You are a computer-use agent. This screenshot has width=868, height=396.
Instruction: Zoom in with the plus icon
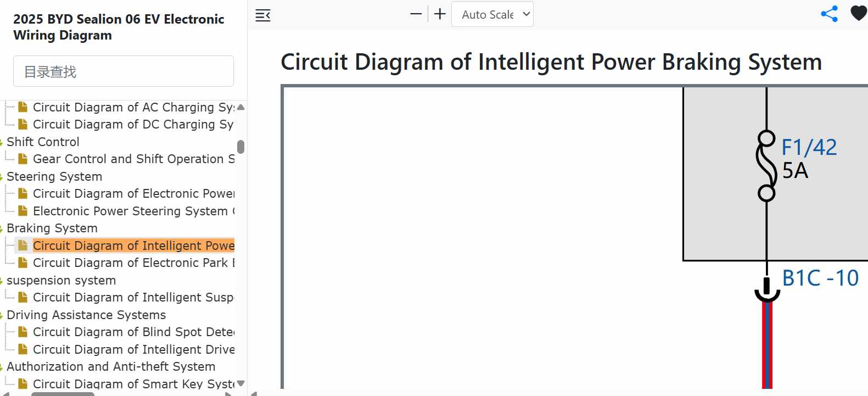(440, 14)
